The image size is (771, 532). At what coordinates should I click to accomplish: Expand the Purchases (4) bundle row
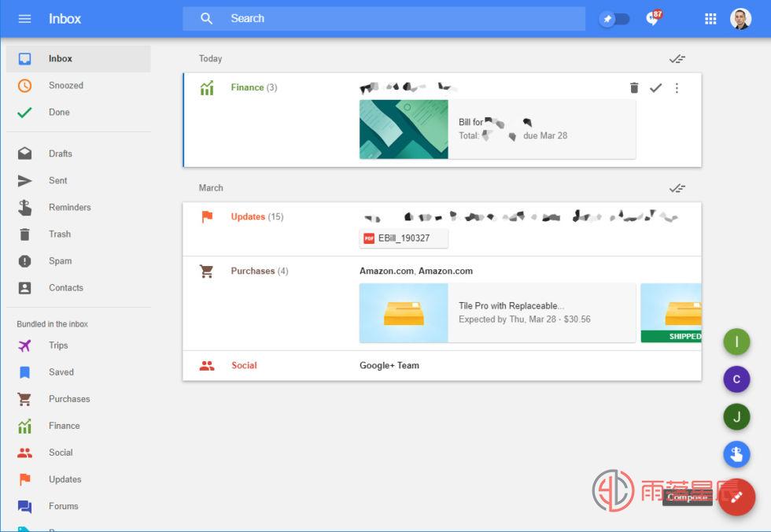(x=442, y=303)
